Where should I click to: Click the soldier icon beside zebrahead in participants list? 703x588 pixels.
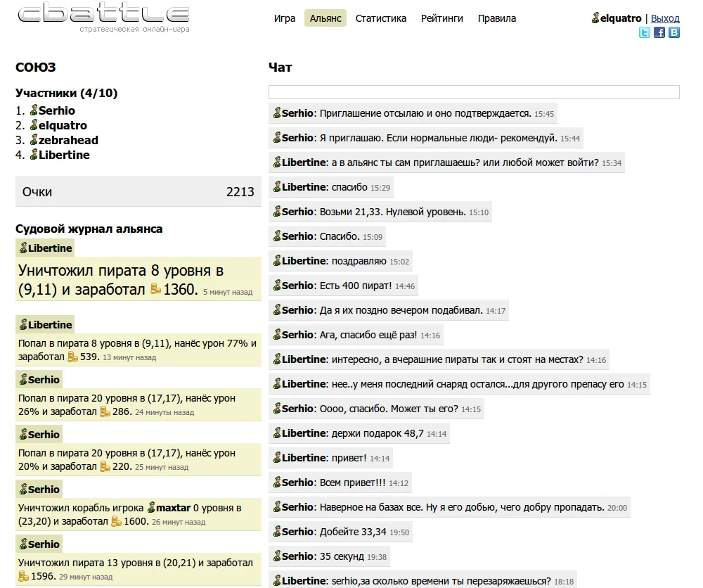click(x=33, y=140)
